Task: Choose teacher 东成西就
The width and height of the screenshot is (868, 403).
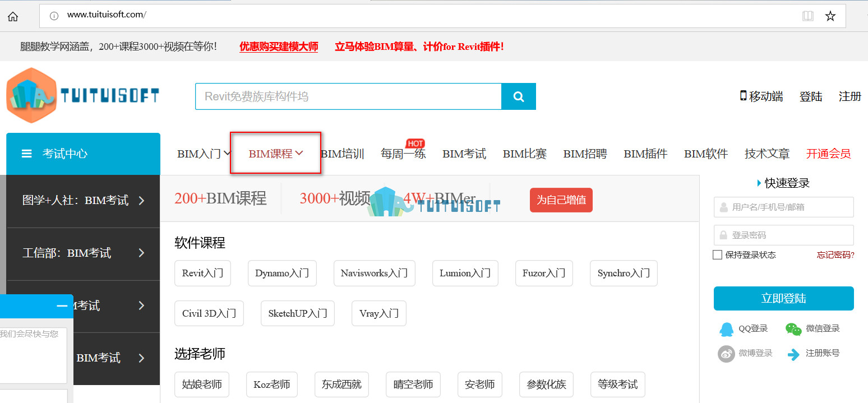Action: pos(341,385)
